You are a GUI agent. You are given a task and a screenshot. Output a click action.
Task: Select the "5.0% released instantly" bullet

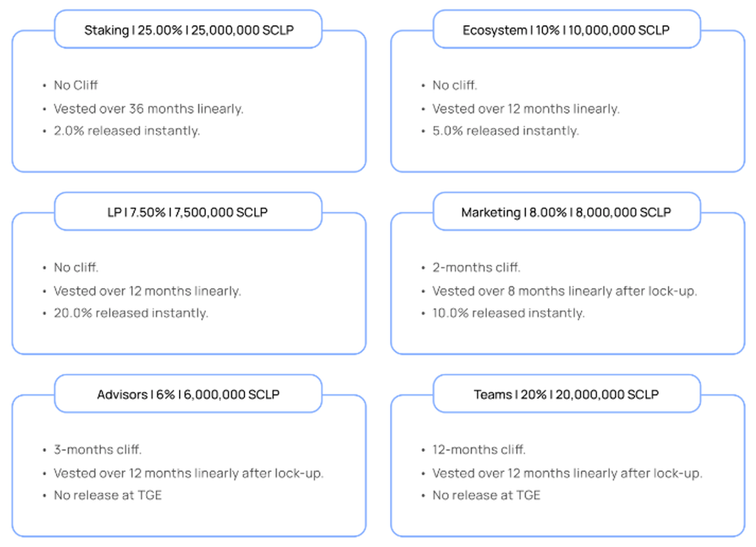coord(505,131)
